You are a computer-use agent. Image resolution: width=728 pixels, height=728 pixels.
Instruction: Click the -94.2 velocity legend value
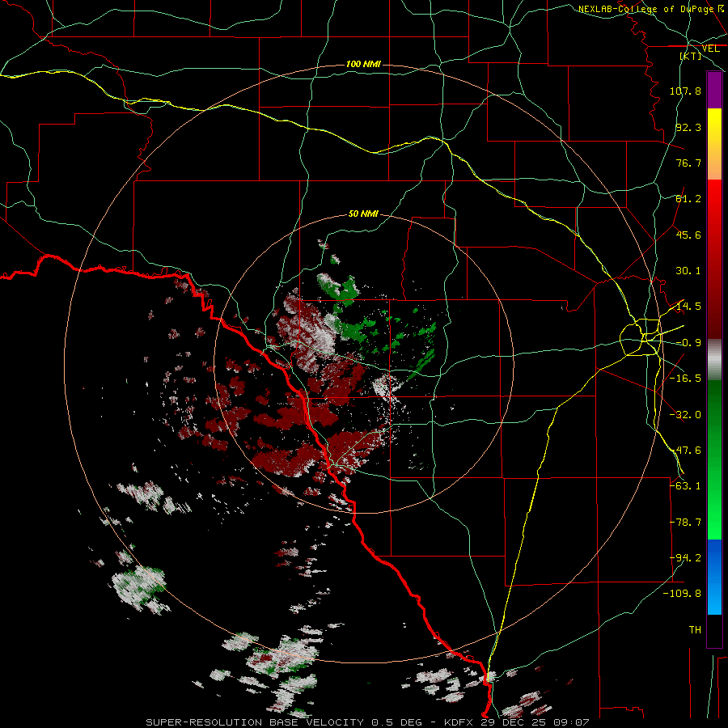pos(685,558)
